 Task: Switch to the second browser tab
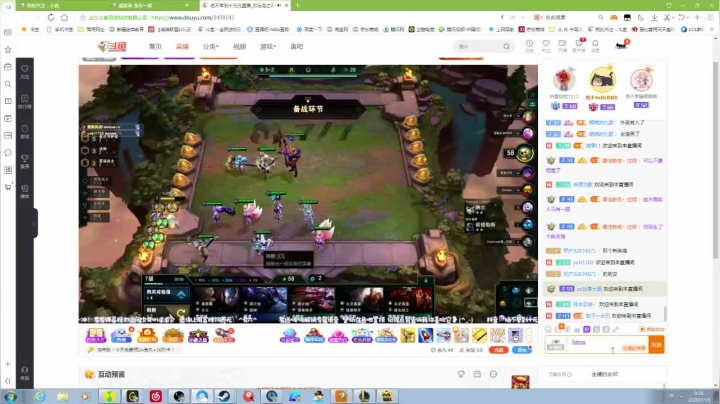point(149,5)
